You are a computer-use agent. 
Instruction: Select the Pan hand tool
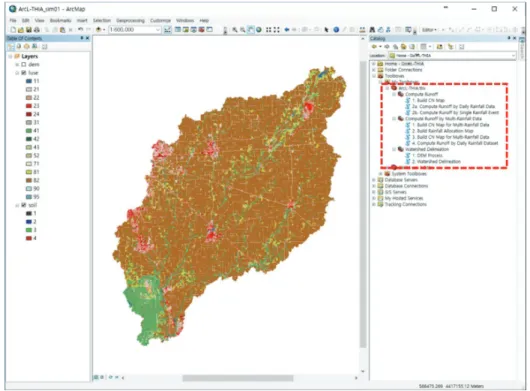tap(250, 30)
